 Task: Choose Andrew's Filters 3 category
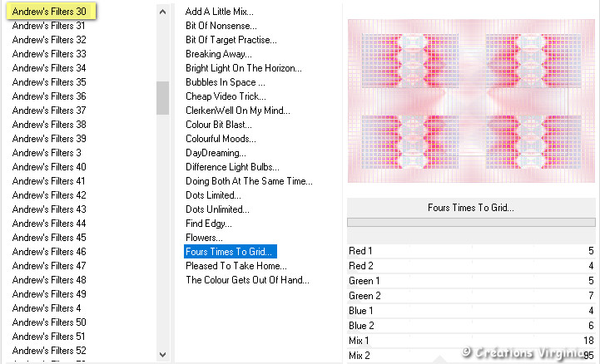pyautogui.click(x=47, y=153)
